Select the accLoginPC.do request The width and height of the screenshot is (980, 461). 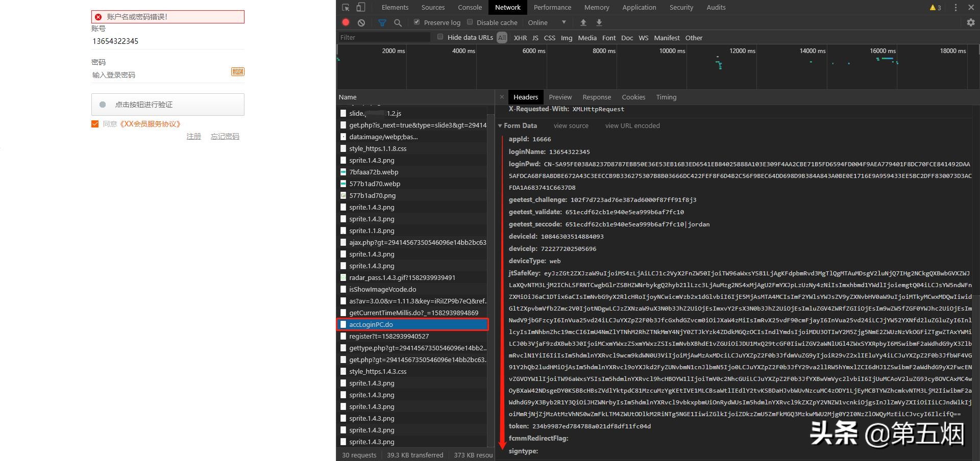click(x=411, y=324)
